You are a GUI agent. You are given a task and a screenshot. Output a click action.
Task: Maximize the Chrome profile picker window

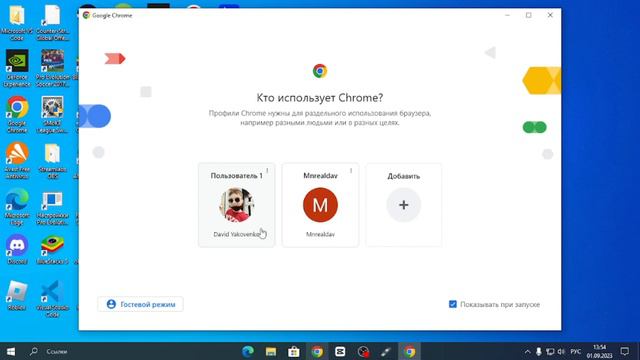[x=529, y=15]
